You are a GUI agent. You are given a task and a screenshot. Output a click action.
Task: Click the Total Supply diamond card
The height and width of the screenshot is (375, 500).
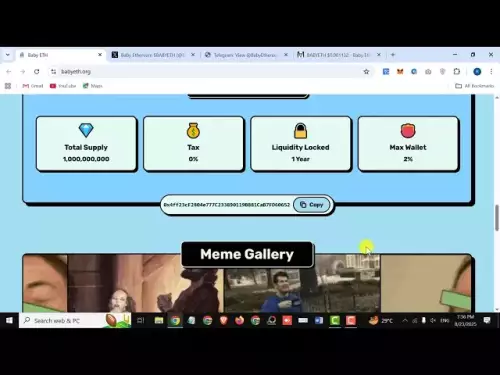tap(86, 144)
